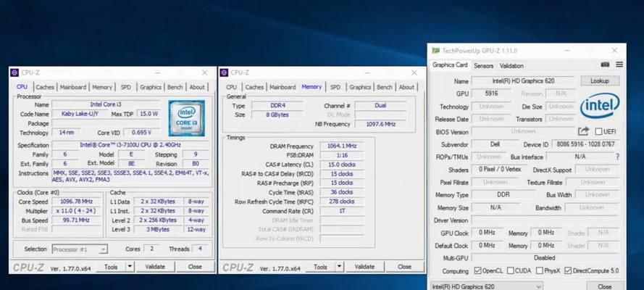
Task: Switch to Caches tab in the CPU-Z CPU window
Action: pyautogui.click(x=45, y=87)
